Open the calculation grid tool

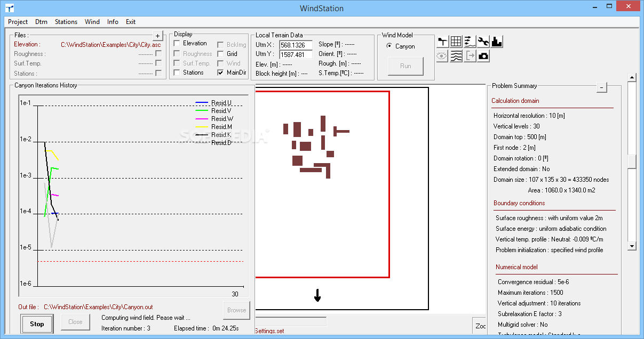tap(456, 42)
